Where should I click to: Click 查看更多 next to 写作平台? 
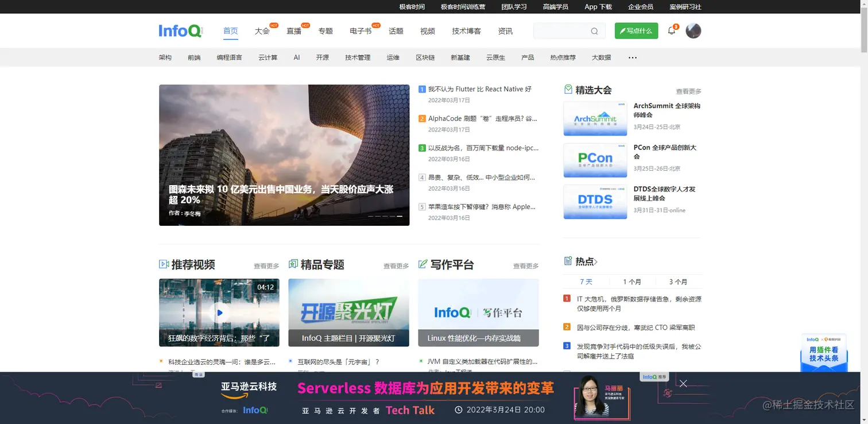tap(526, 266)
